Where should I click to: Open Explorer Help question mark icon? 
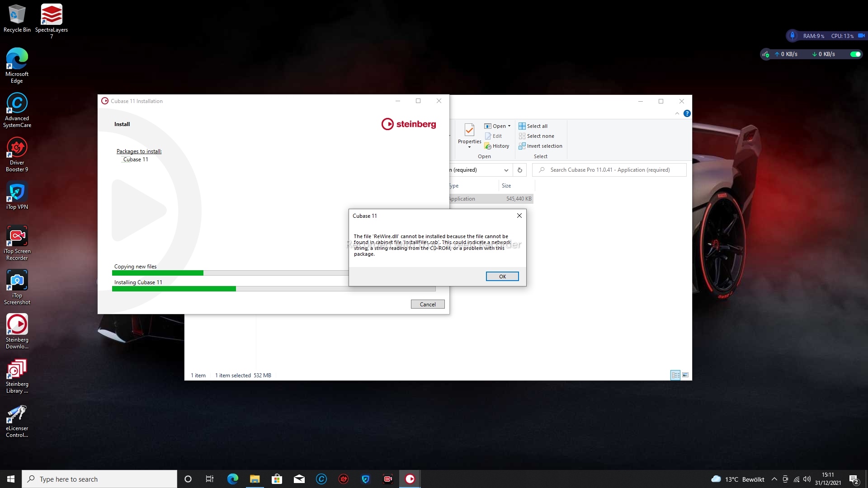(687, 113)
